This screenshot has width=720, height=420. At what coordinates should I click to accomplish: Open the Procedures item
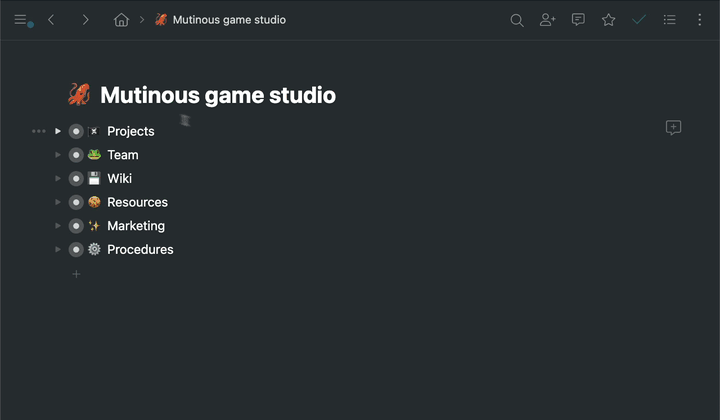click(x=140, y=250)
